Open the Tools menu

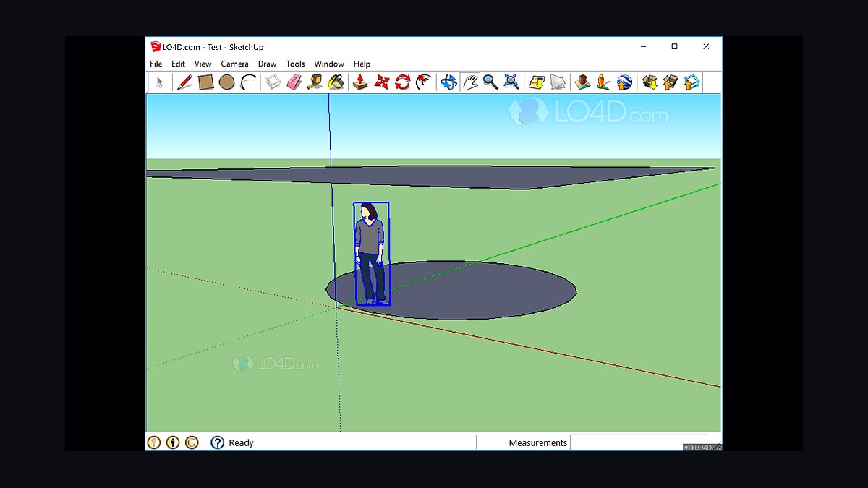coord(295,64)
